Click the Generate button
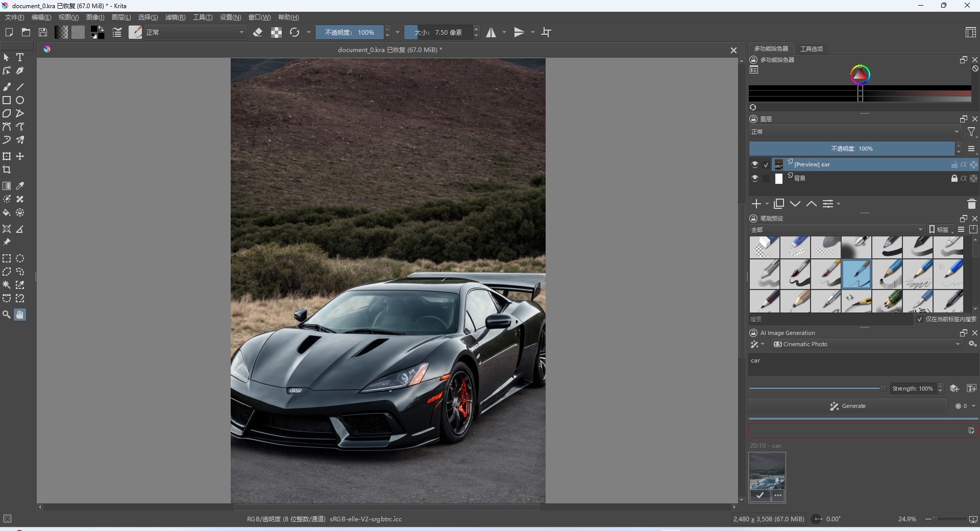980x531 pixels. 848,406
